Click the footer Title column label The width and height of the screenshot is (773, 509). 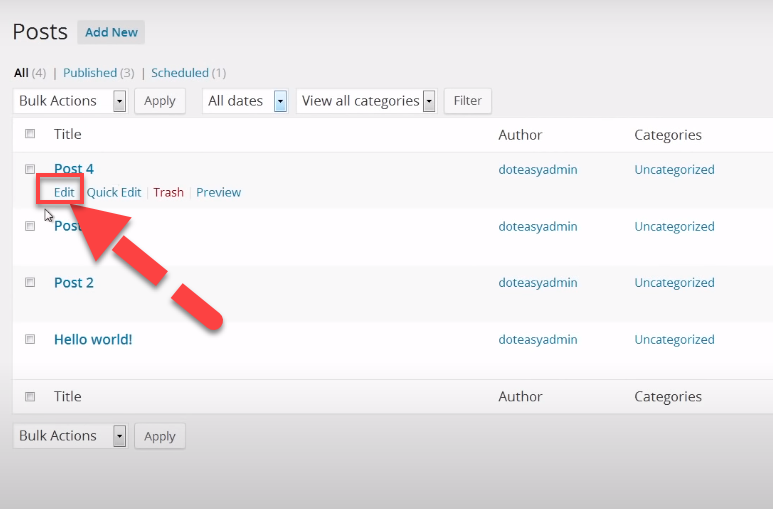68,397
